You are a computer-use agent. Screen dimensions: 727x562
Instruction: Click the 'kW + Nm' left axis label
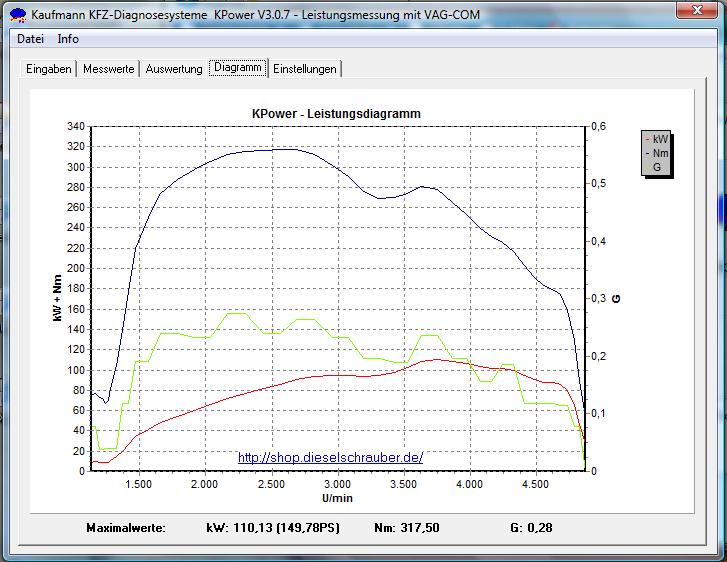(59, 298)
